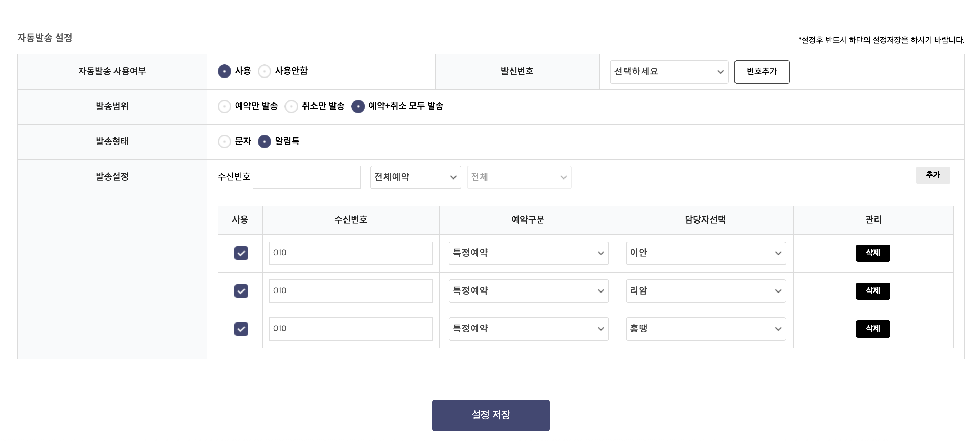This screenshot has height=441, width=980.
Task: Open the 선택하세요 sender number dropdown
Action: coord(669,72)
